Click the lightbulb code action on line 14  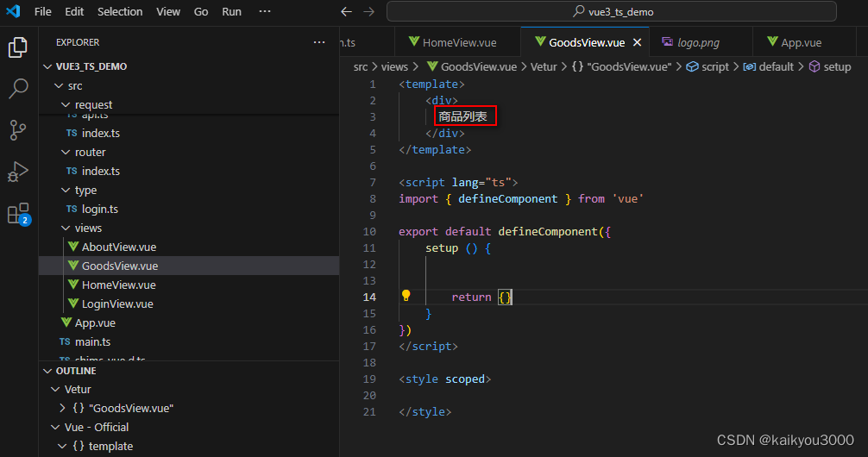pos(406,296)
